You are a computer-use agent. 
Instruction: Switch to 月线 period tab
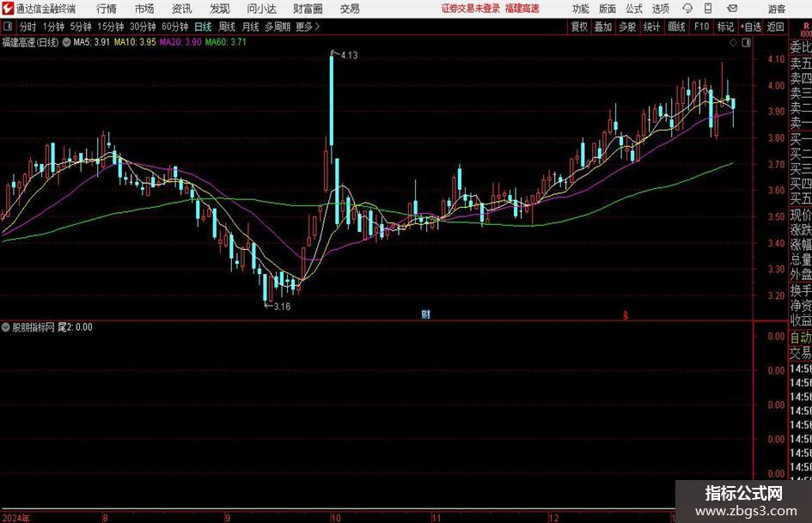click(250, 27)
